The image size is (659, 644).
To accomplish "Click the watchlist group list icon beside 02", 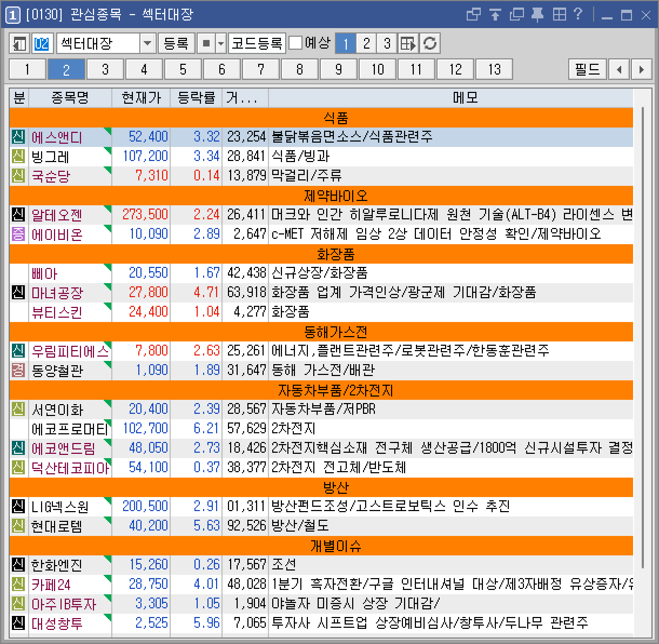I will point(20,44).
